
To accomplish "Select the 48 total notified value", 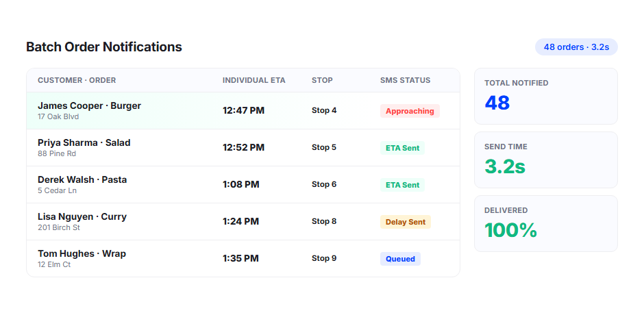I will tap(497, 103).
